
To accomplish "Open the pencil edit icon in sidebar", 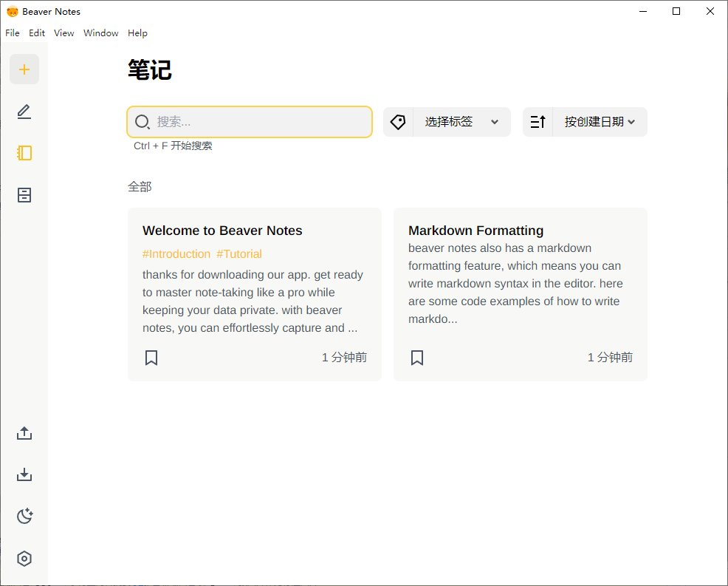I will point(24,112).
